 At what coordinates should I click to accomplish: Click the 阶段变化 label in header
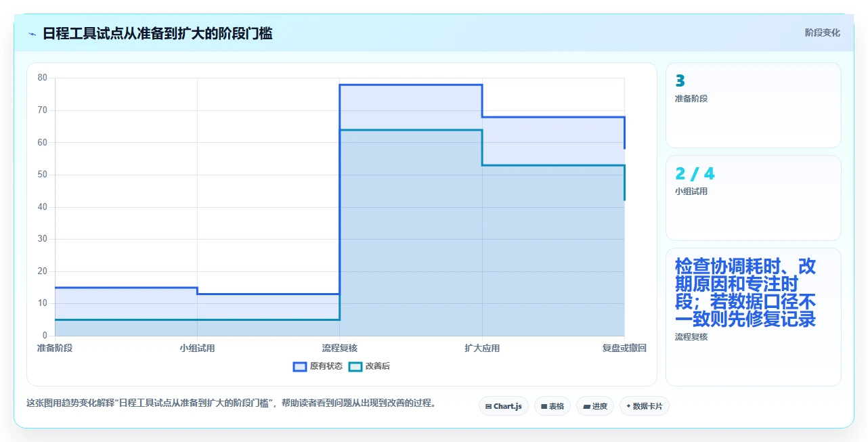point(823,32)
